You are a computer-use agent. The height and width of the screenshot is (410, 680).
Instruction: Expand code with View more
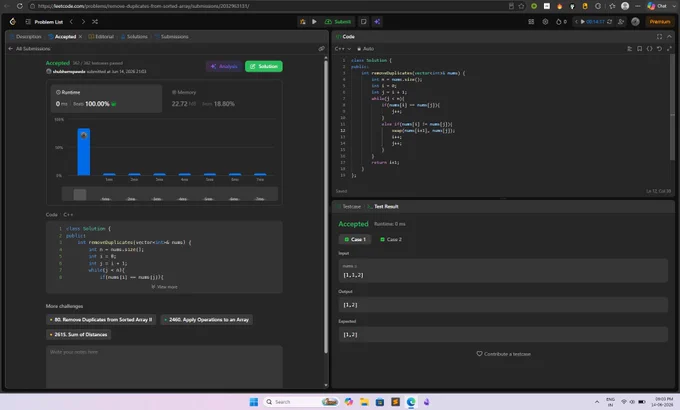[x=164, y=287]
